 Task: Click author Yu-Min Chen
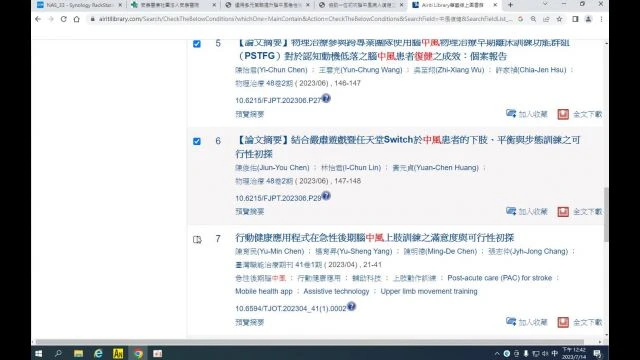(x=269, y=251)
